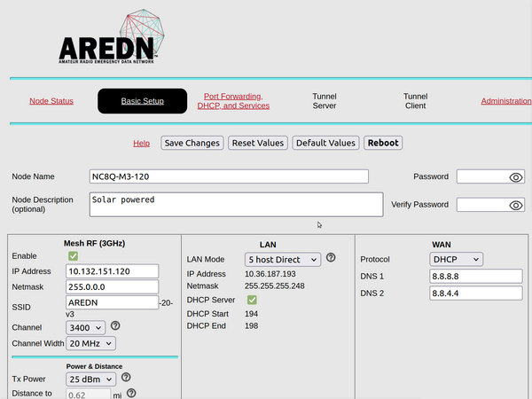This screenshot has width=532, height=399.
Task: Click the DNS 2 field
Action: click(x=476, y=293)
